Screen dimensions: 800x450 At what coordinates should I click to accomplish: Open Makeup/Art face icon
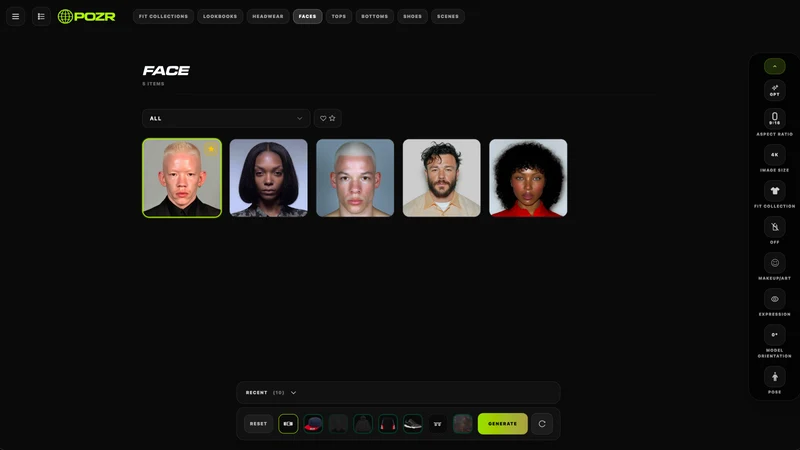click(x=774, y=263)
